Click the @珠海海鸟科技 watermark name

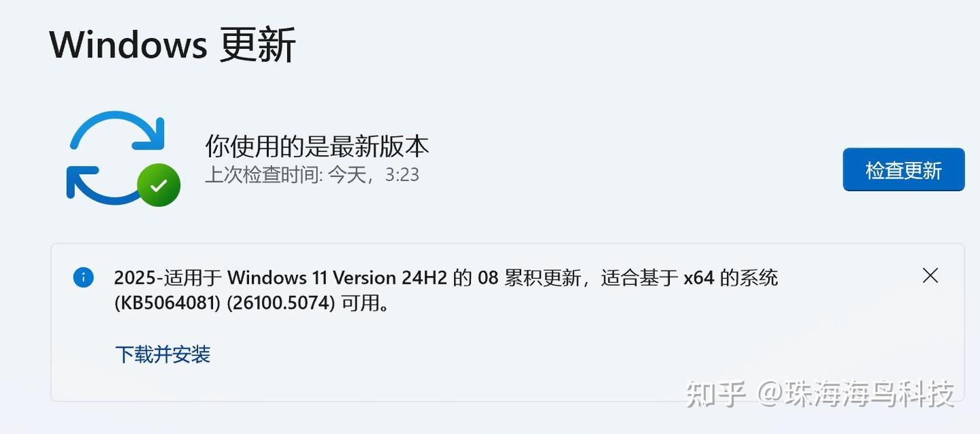[856, 394]
